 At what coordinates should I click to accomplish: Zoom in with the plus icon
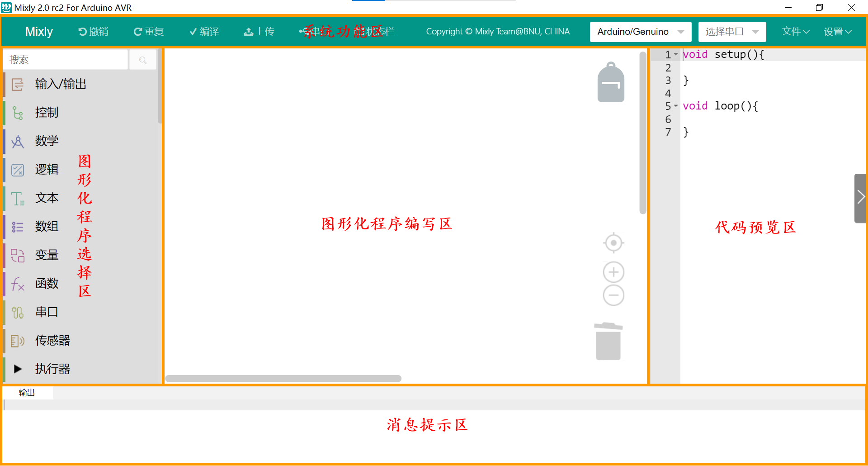coord(613,272)
